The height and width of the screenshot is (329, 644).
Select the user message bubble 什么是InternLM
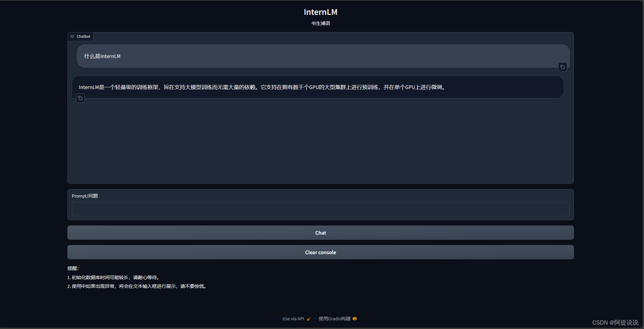[323, 56]
